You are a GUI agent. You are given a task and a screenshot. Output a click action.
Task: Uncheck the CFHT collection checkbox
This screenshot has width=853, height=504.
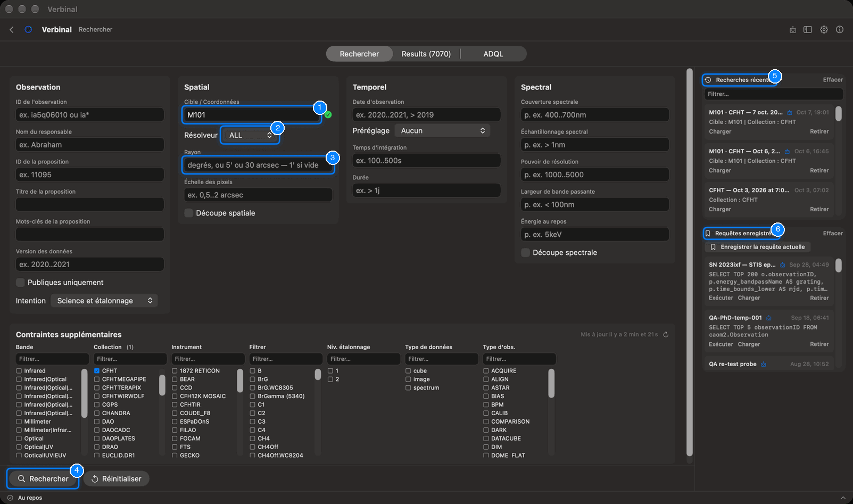[97, 371]
